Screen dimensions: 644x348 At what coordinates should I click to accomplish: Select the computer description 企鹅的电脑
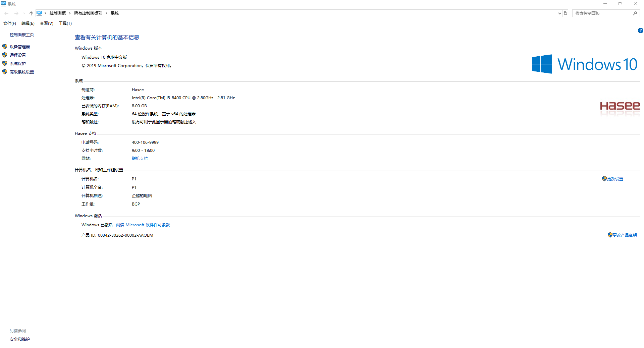(x=142, y=196)
